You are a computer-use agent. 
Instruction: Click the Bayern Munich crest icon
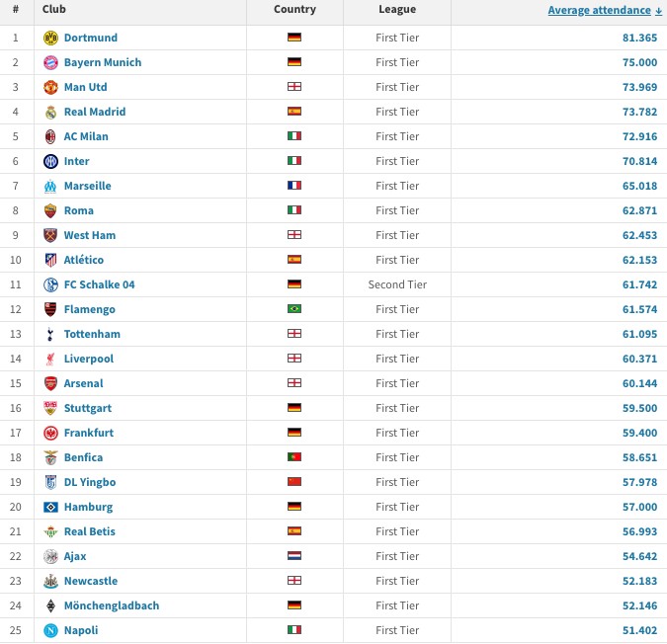pyautogui.click(x=50, y=62)
